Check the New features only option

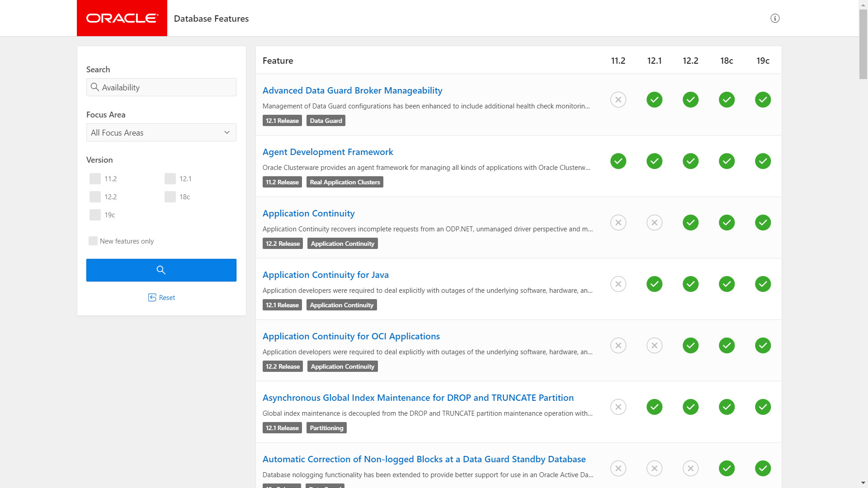coord(93,241)
